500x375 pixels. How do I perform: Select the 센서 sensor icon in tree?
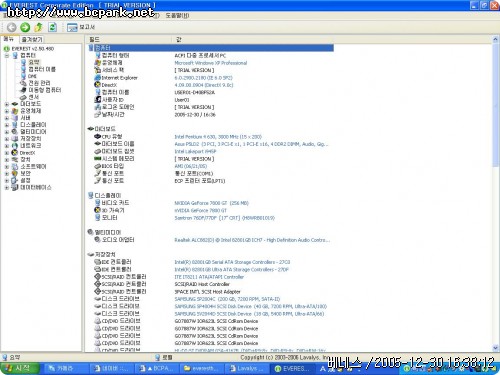point(23,97)
